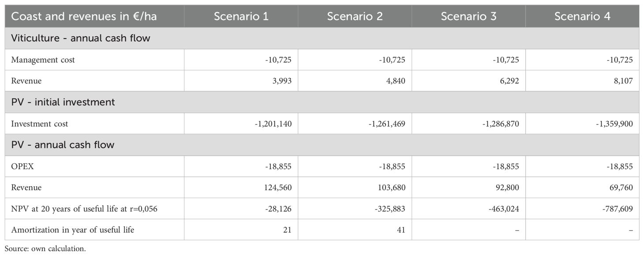The width and height of the screenshot is (644, 256).
Task: Click the 'Coast and revenues in €/ha' header
Action: pos(84,16)
